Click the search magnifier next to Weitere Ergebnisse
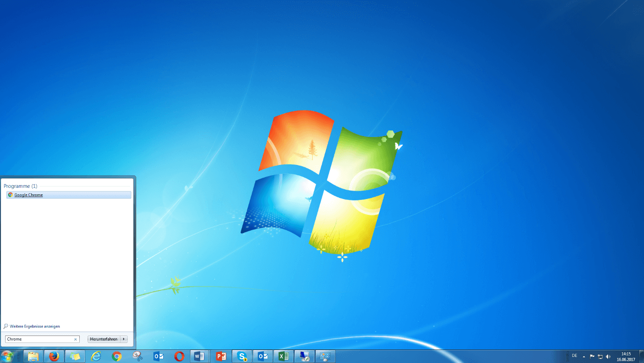This screenshot has width=644, height=363. (x=6, y=326)
